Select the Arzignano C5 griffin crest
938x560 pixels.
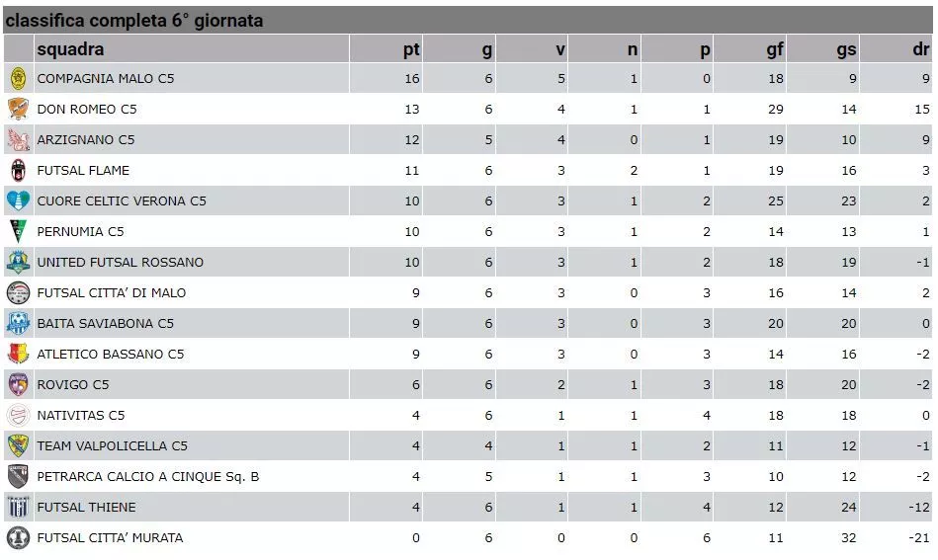coord(19,139)
